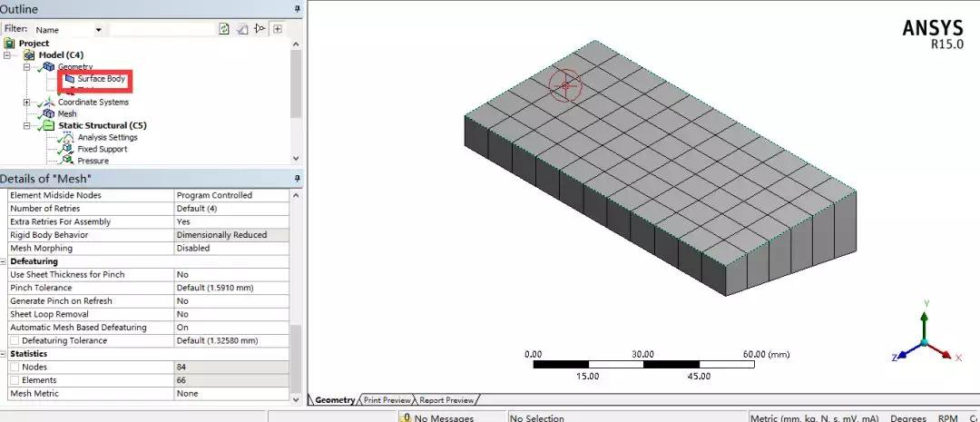Click the expand-all plus icon in Outline toolbar
Image resolution: width=980 pixels, height=422 pixels.
(x=278, y=29)
